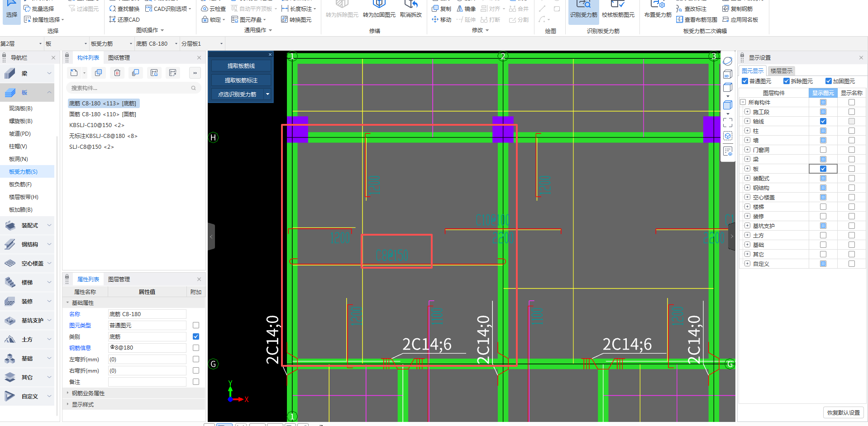Click the search magnifier in component search box
This screenshot has width=868, height=426.
tap(194, 88)
